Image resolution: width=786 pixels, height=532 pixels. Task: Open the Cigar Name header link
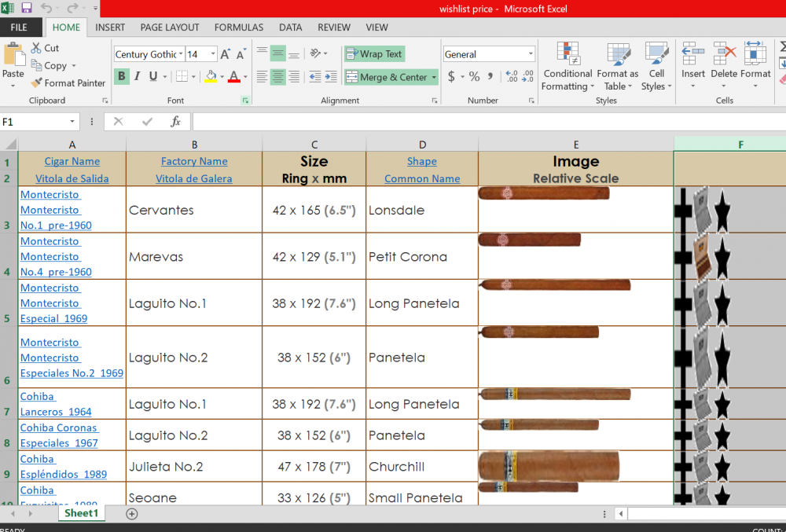pyautogui.click(x=72, y=161)
